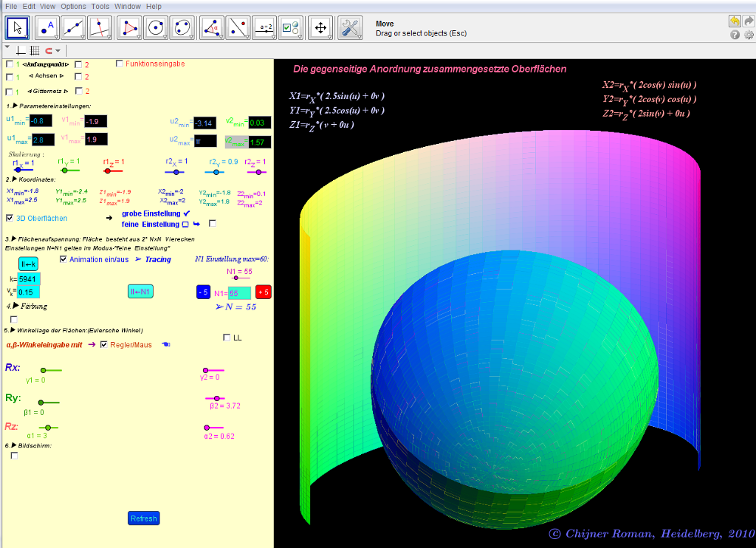Viewport: 756px width, 548px height.
Task: Toggle the grid icon in style bar
Action: click(x=35, y=51)
